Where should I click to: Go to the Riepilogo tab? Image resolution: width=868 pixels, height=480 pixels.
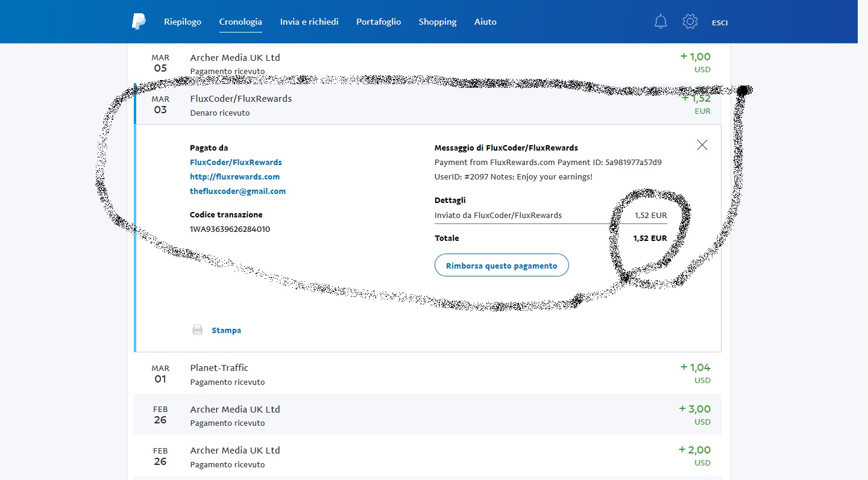coord(183,22)
